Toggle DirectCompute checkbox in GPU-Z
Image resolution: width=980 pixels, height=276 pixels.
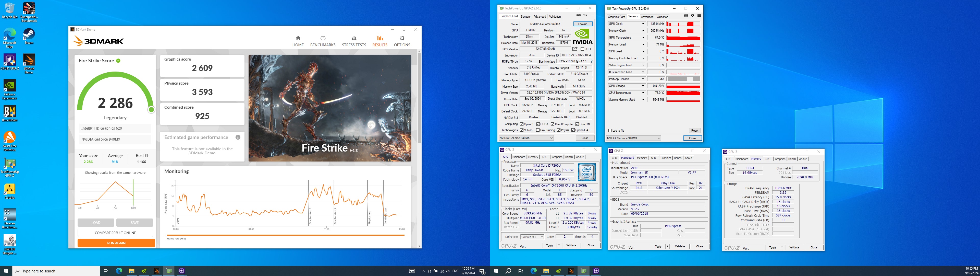tap(552, 124)
